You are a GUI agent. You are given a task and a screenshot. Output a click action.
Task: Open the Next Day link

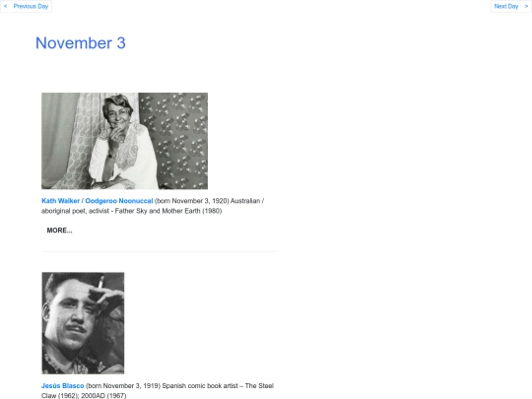click(x=505, y=6)
